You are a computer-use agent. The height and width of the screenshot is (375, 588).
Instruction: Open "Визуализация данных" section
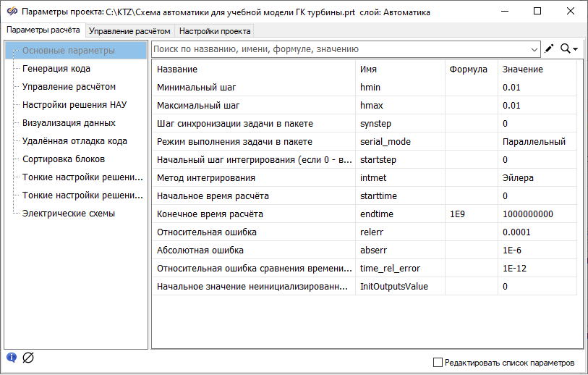pos(69,123)
